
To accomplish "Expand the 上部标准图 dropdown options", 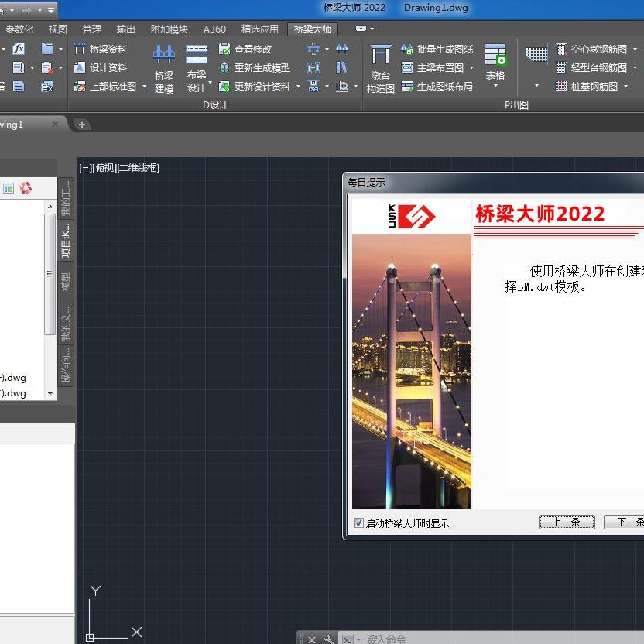I will click(144, 87).
